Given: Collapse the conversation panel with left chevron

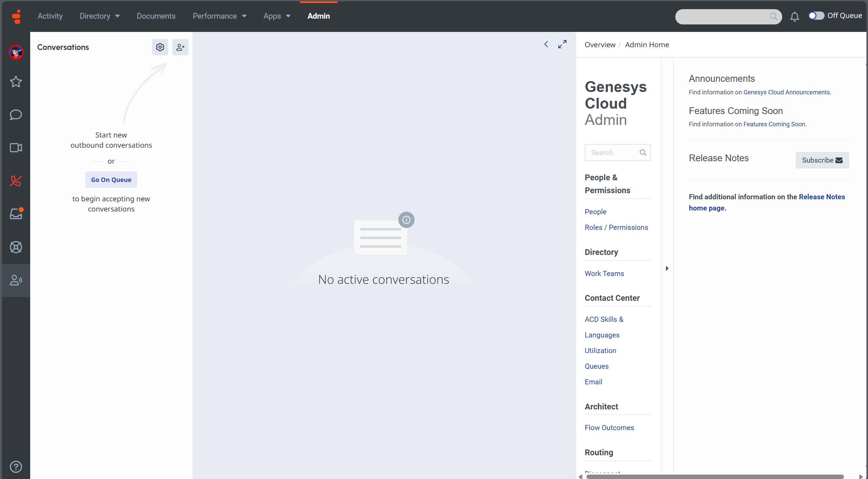Looking at the screenshot, I should [546, 44].
